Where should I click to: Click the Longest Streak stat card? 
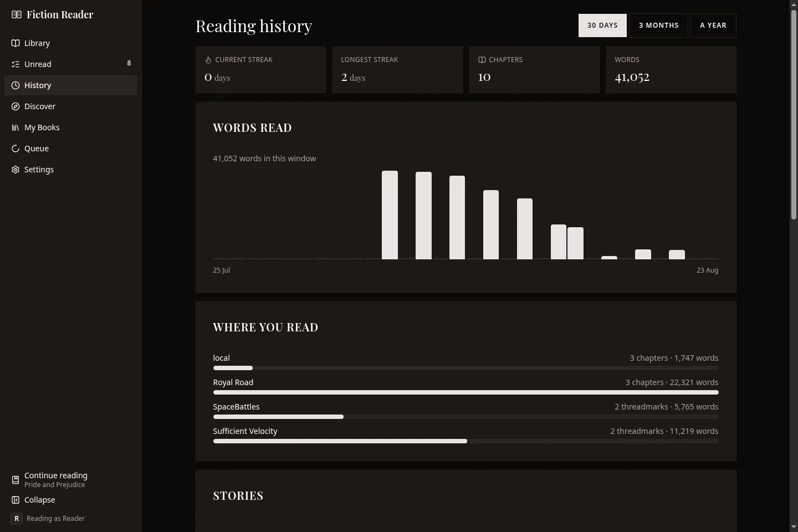pyautogui.click(x=397, y=70)
